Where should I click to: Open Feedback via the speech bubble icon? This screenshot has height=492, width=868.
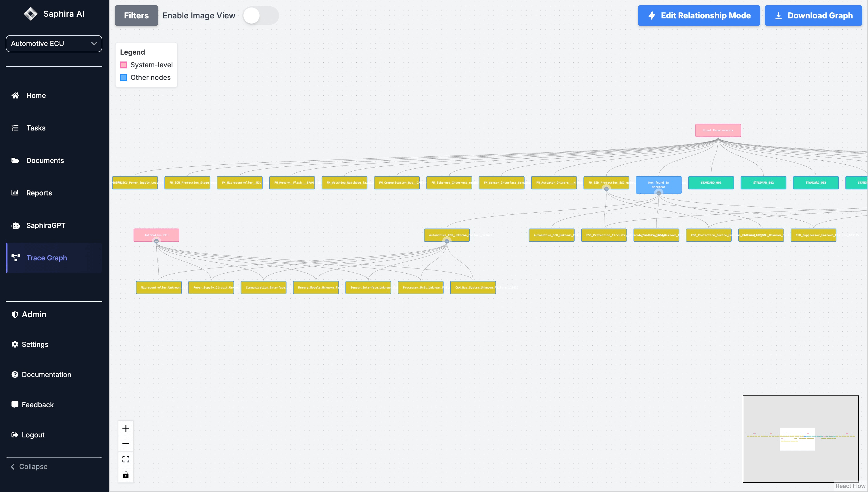15,404
